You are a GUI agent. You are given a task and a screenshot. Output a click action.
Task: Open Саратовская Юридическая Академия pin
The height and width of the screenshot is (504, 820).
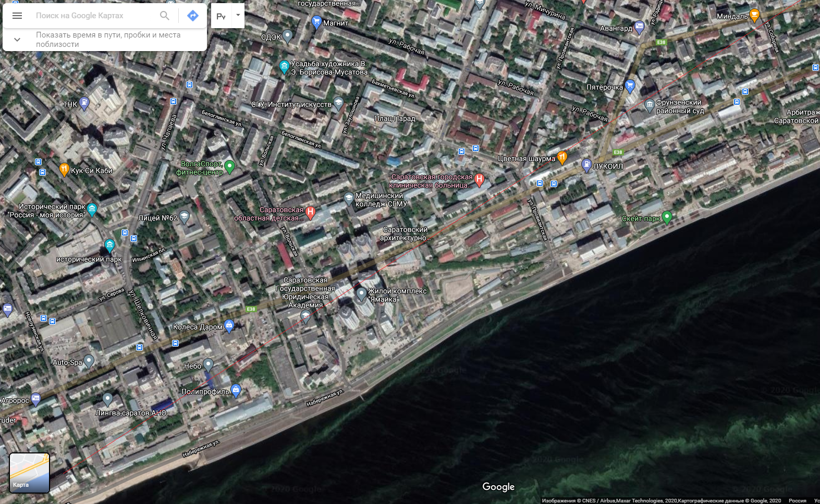click(x=306, y=316)
